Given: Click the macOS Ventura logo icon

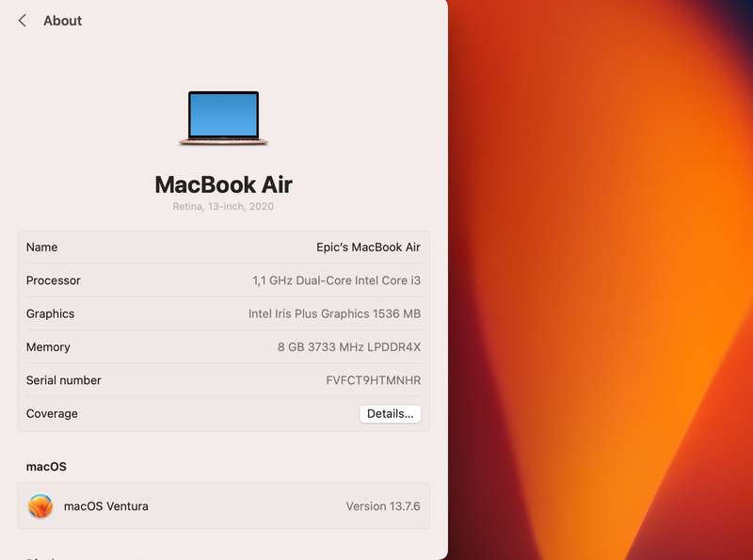Looking at the screenshot, I should point(40,506).
